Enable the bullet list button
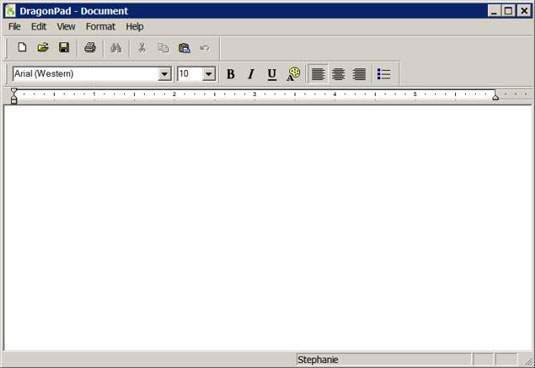This screenshot has height=368, width=535. pos(384,74)
